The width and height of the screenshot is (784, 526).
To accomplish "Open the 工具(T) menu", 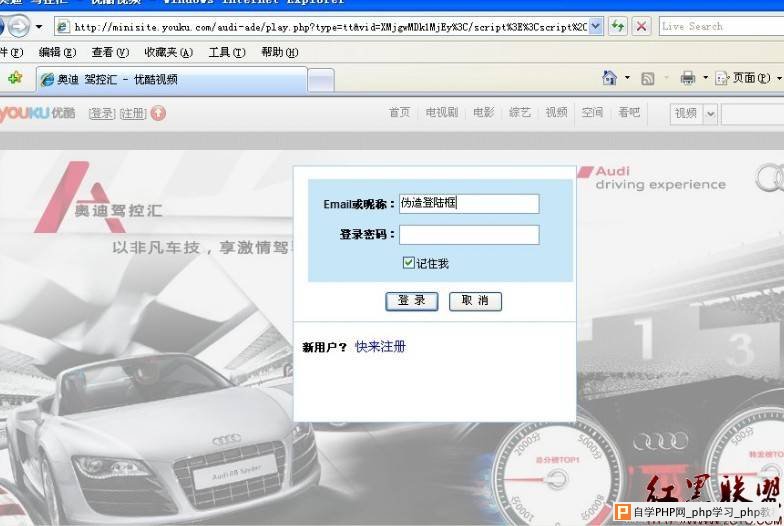I will point(227,52).
